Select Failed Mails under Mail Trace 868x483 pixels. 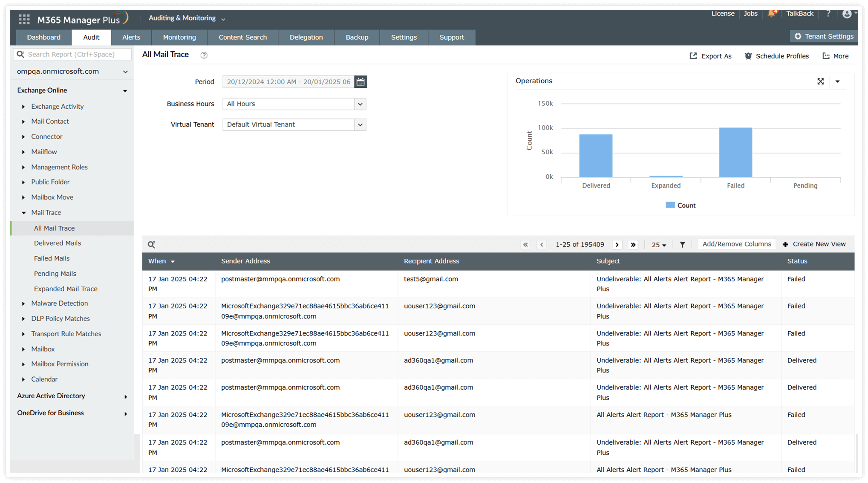tap(52, 258)
